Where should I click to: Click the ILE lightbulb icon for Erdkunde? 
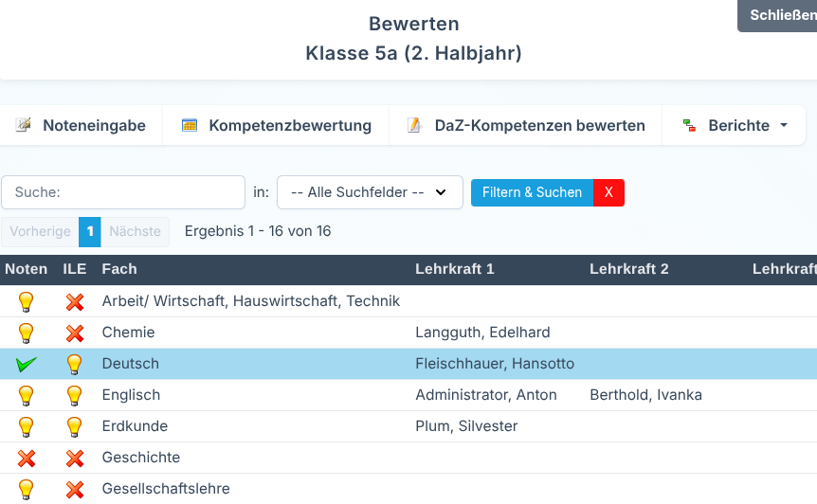75,426
